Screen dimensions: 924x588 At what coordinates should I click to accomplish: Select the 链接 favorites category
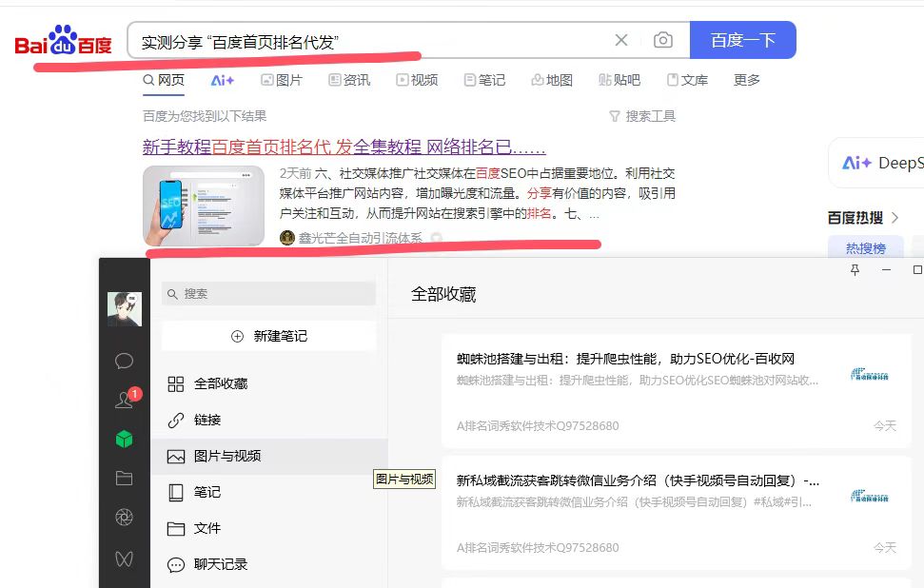(269, 421)
